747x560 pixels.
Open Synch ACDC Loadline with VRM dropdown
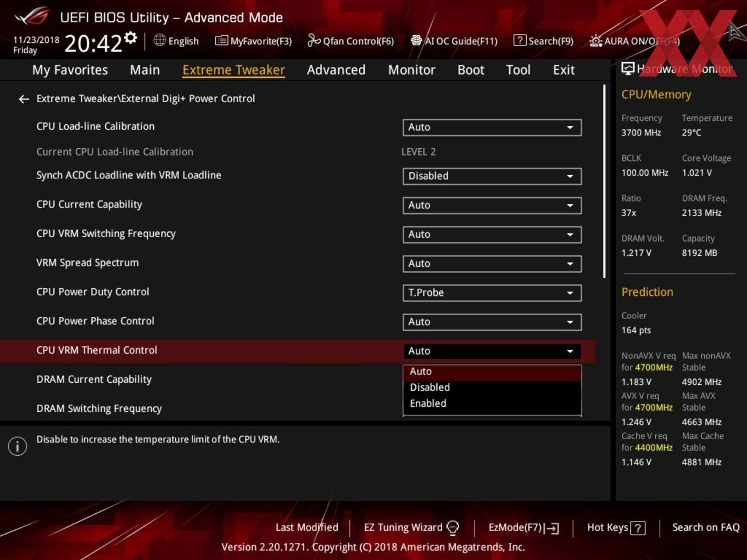pyautogui.click(x=492, y=176)
